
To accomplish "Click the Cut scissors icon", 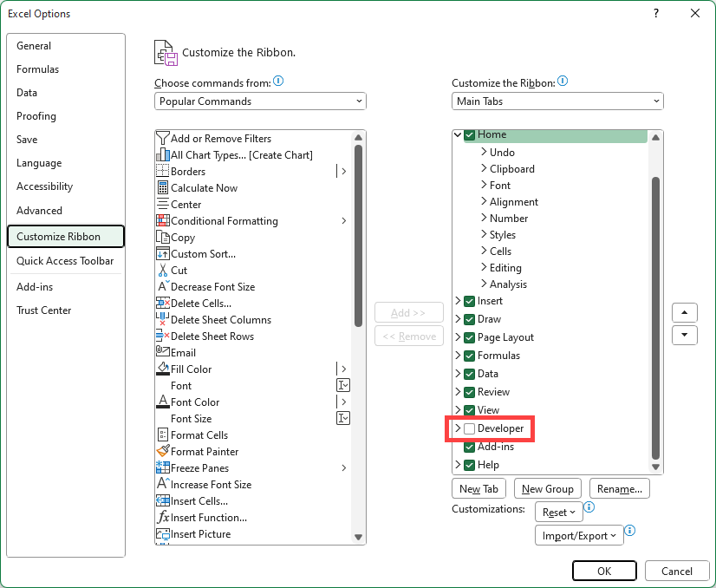I will [x=163, y=270].
